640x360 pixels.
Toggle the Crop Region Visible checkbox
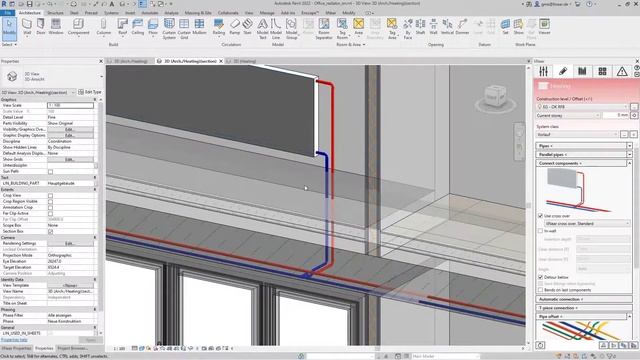click(x=50, y=202)
